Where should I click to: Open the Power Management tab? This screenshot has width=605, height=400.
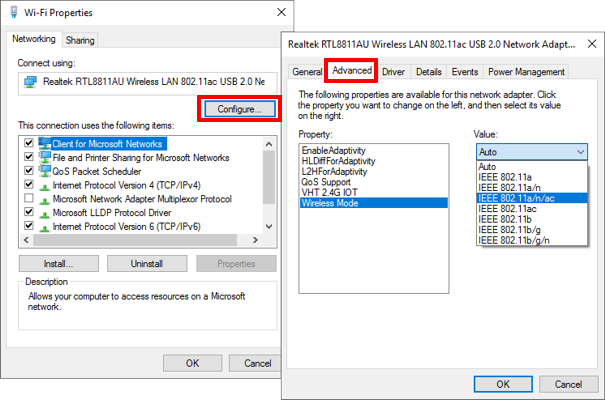pos(526,72)
